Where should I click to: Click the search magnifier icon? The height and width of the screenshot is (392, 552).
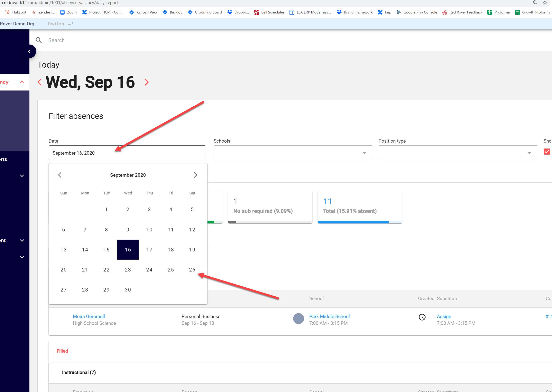click(39, 40)
